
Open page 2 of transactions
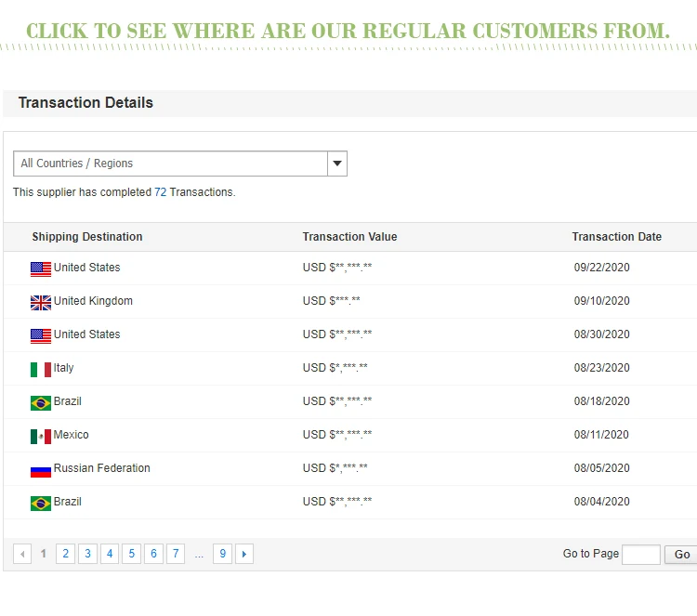[x=65, y=555]
